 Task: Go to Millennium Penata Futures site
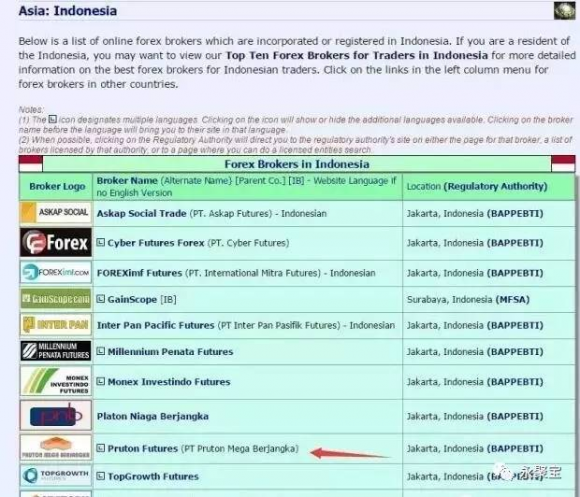click(x=170, y=352)
